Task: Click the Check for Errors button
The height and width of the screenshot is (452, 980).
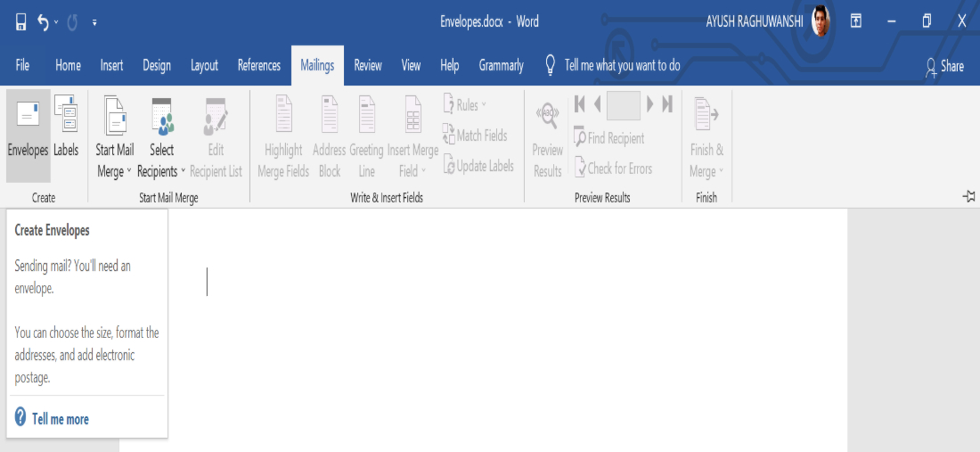Action: [x=613, y=168]
